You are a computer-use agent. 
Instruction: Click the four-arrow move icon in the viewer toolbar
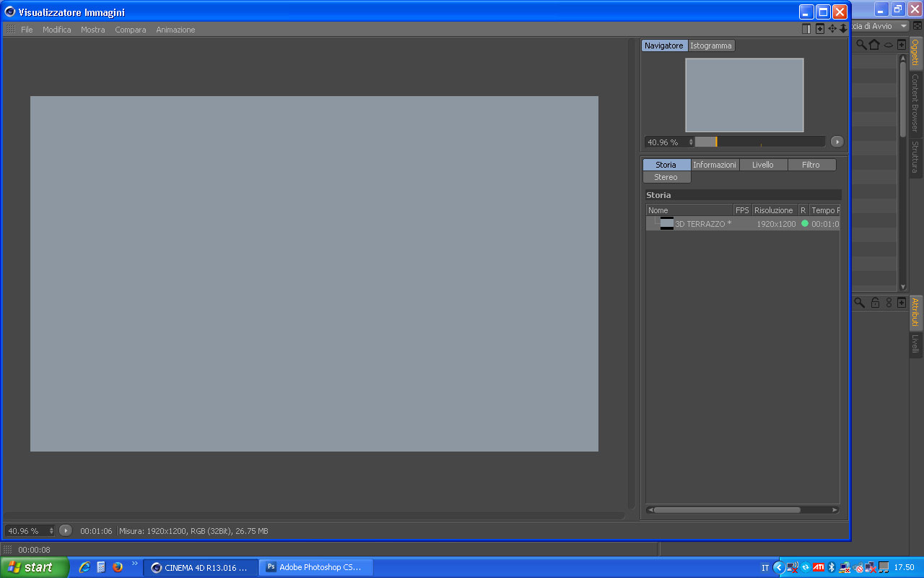tap(832, 29)
